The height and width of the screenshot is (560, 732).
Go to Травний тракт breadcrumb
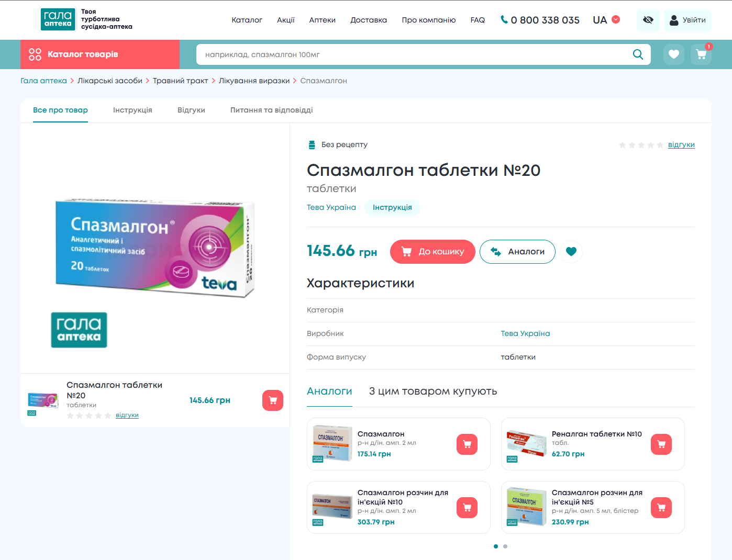[181, 81]
